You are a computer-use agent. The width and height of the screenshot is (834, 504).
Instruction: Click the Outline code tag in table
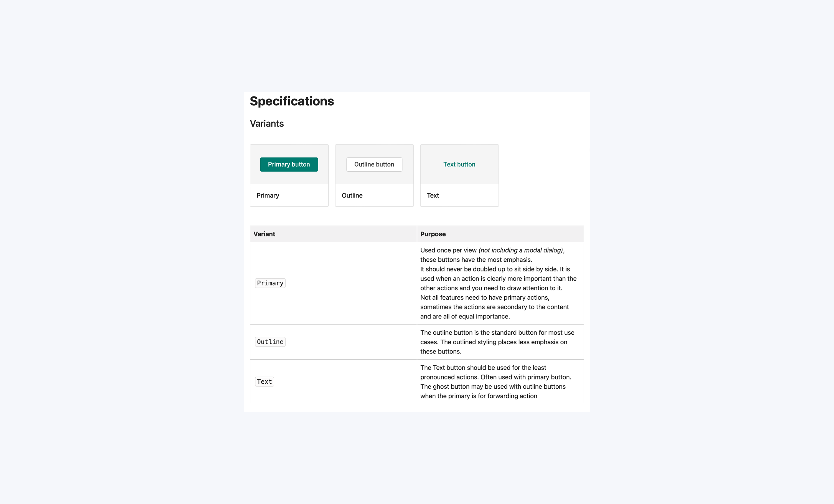pyautogui.click(x=270, y=342)
